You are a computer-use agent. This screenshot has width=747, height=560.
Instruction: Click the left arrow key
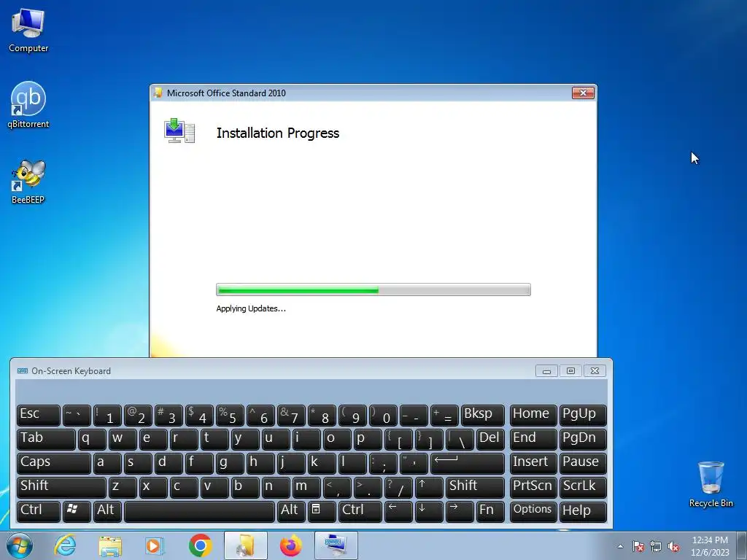pyautogui.click(x=398, y=511)
